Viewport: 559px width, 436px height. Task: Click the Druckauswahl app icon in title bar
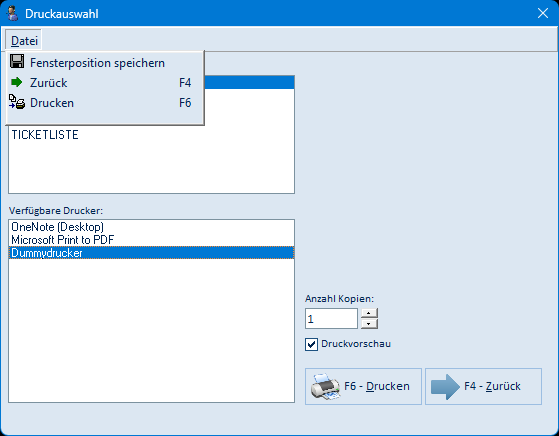pos(12,14)
